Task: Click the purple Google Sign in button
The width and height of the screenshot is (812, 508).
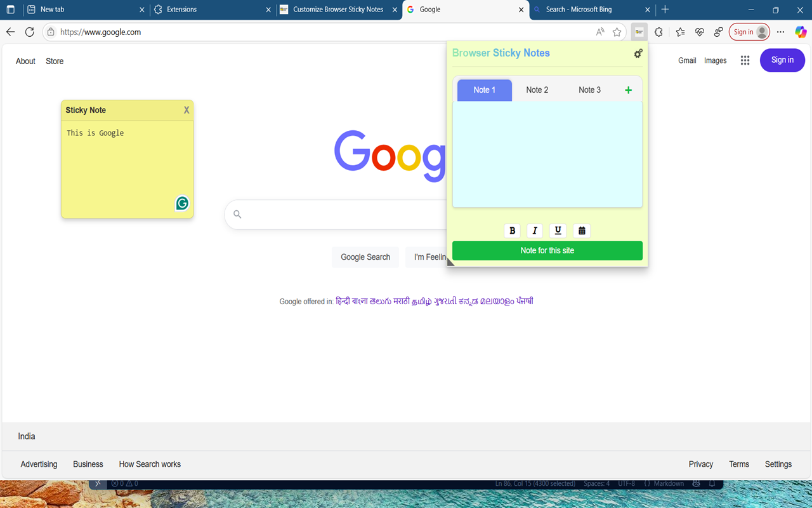Action: click(x=782, y=60)
